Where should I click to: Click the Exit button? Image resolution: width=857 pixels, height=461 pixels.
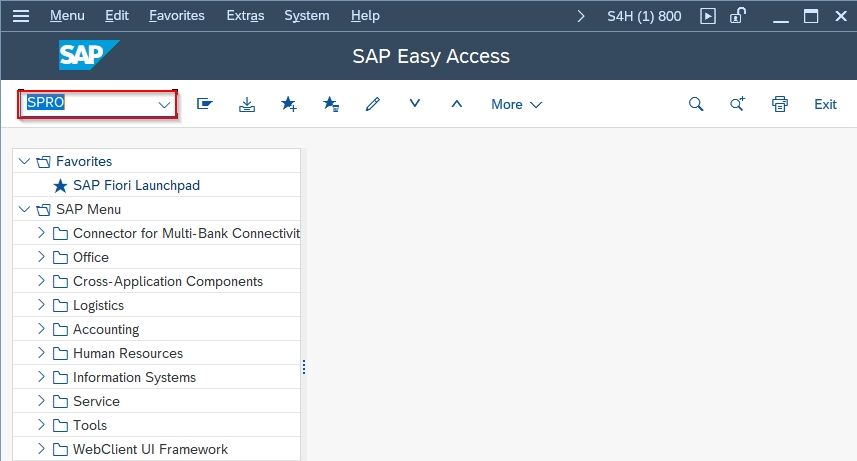point(825,104)
